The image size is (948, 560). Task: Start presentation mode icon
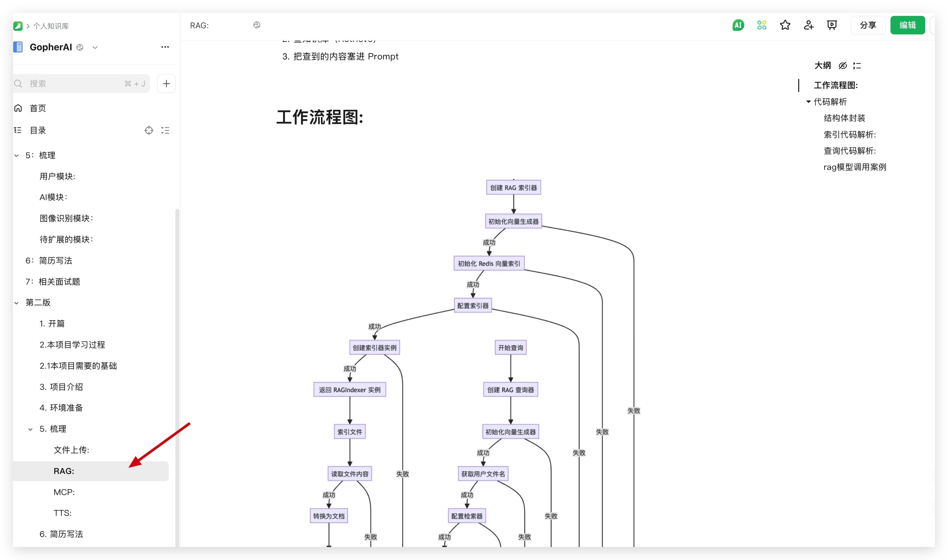click(x=832, y=25)
